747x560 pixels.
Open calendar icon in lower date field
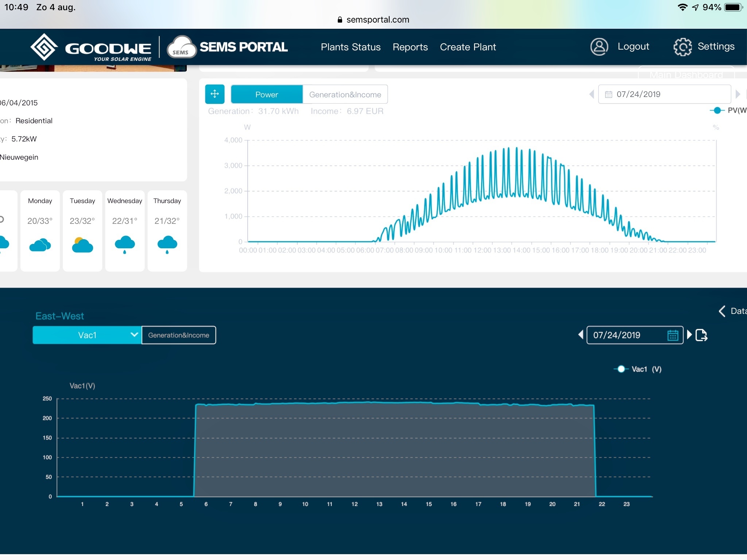[673, 335]
